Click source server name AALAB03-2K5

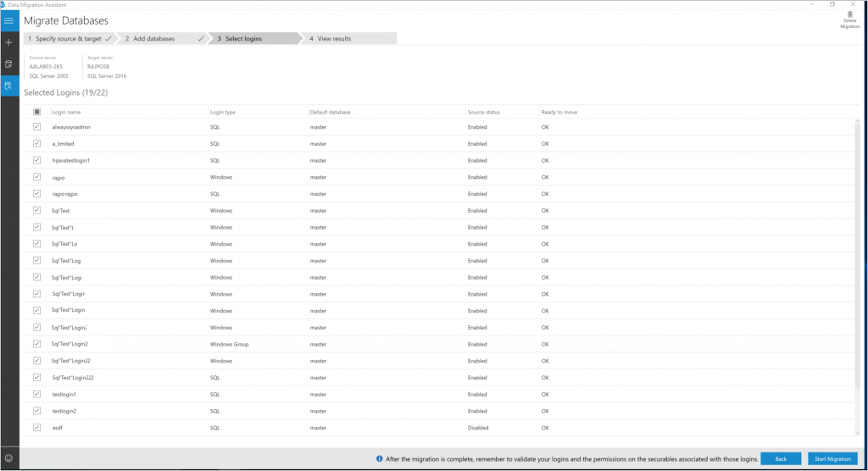[46, 66]
